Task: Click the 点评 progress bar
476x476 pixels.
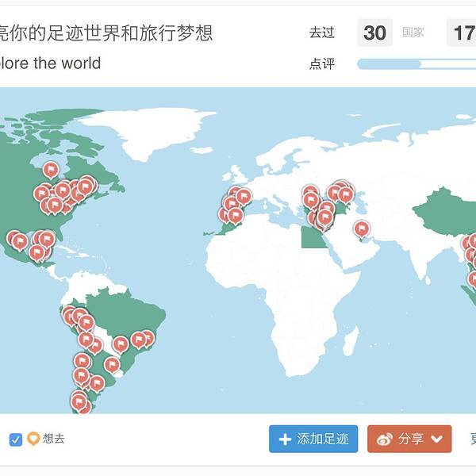Action: [413, 64]
